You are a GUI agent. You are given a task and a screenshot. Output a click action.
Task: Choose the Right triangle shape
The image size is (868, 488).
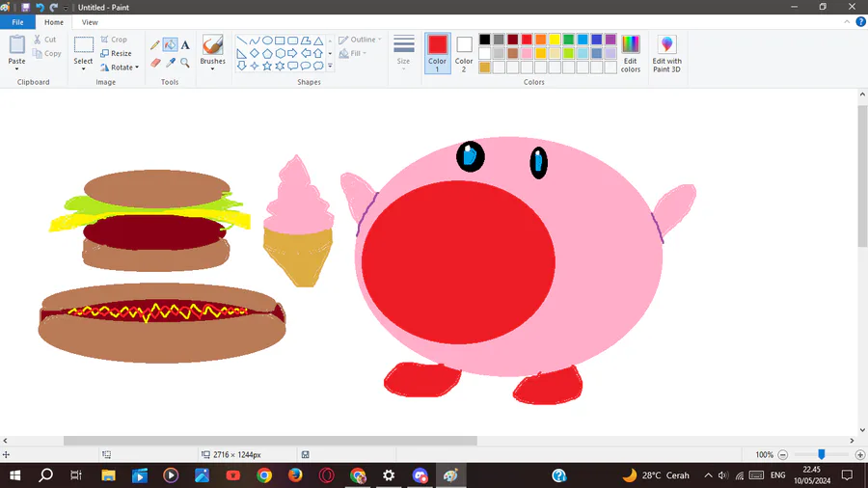(x=242, y=53)
